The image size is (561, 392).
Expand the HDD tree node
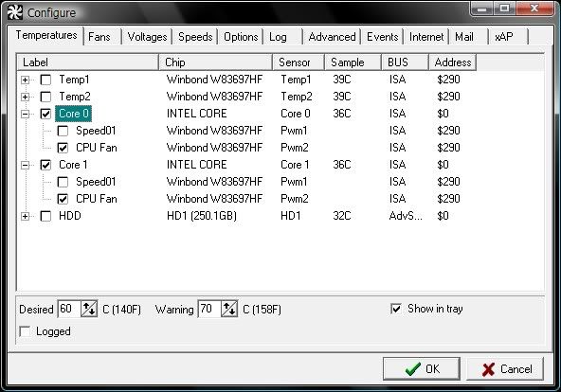tap(25, 216)
